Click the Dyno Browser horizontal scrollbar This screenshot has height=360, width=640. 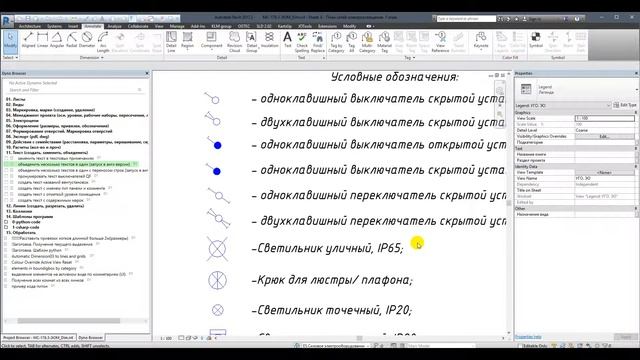(69, 321)
